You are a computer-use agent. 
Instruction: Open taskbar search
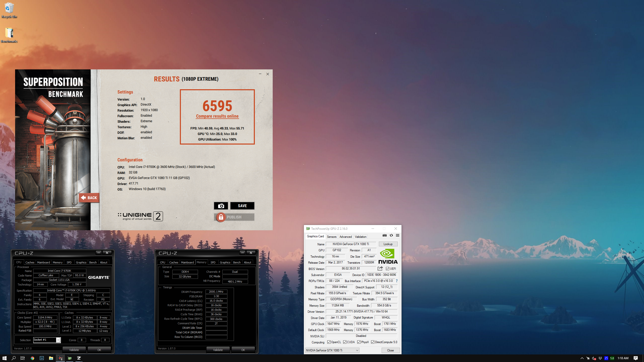pos(14,358)
